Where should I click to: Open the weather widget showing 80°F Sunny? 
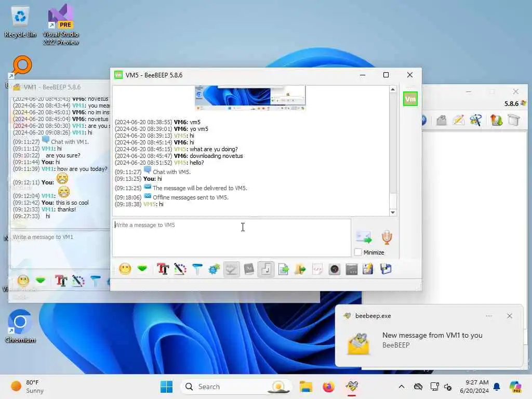coord(27,387)
